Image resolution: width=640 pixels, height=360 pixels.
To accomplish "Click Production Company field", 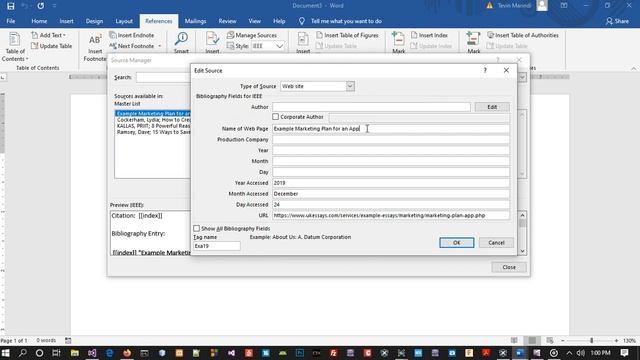I will tap(391, 140).
